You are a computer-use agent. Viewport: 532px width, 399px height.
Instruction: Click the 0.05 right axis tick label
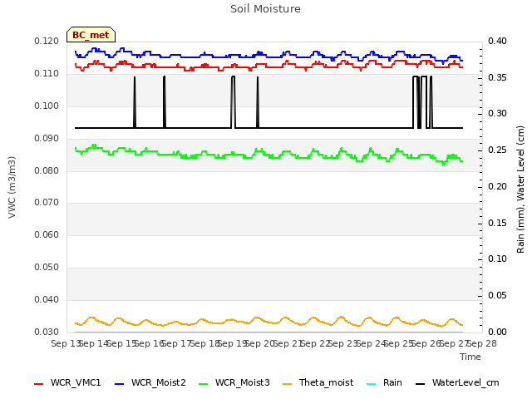pyautogui.click(x=497, y=296)
